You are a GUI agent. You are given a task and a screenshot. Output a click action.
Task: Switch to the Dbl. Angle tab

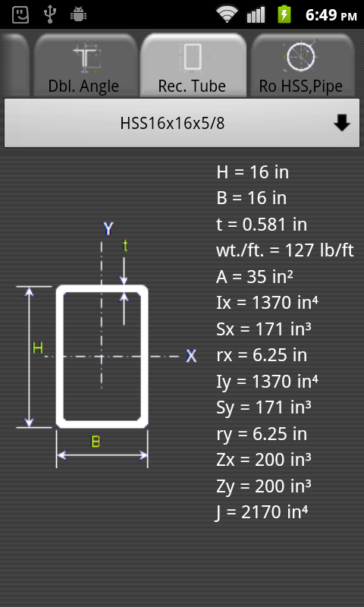point(86,65)
